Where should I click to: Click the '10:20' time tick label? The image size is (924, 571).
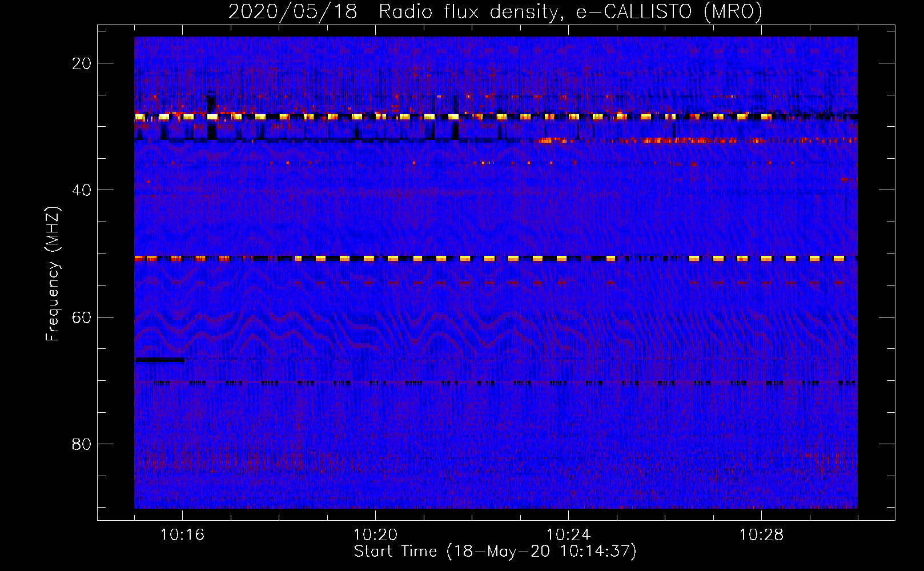click(x=375, y=535)
